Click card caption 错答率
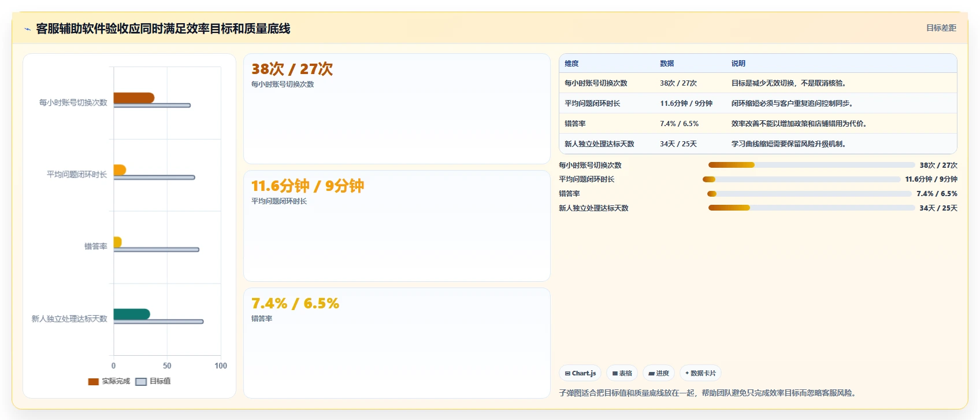 pyautogui.click(x=262, y=319)
